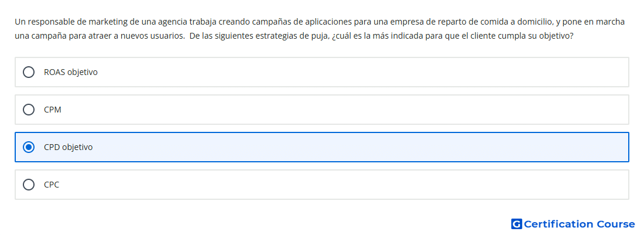This screenshot has width=644, height=235.
Task: Click the "CPC" answer label text
Action: (x=52, y=185)
